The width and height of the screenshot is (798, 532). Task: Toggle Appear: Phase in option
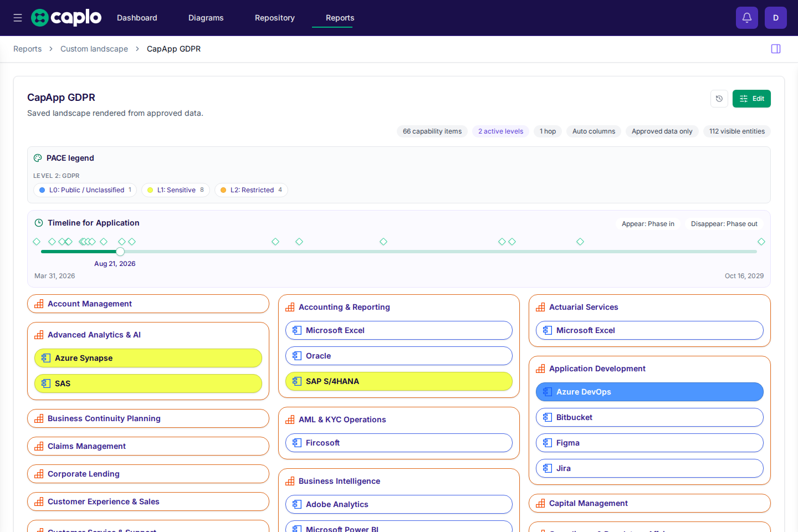coord(648,224)
